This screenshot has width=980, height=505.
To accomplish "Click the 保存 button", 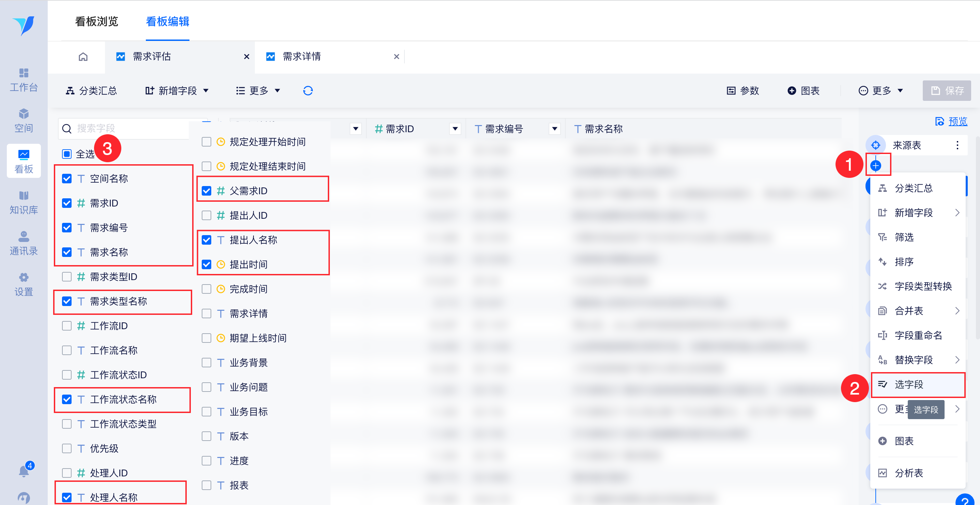I will pyautogui.click(x=946, y=91).
